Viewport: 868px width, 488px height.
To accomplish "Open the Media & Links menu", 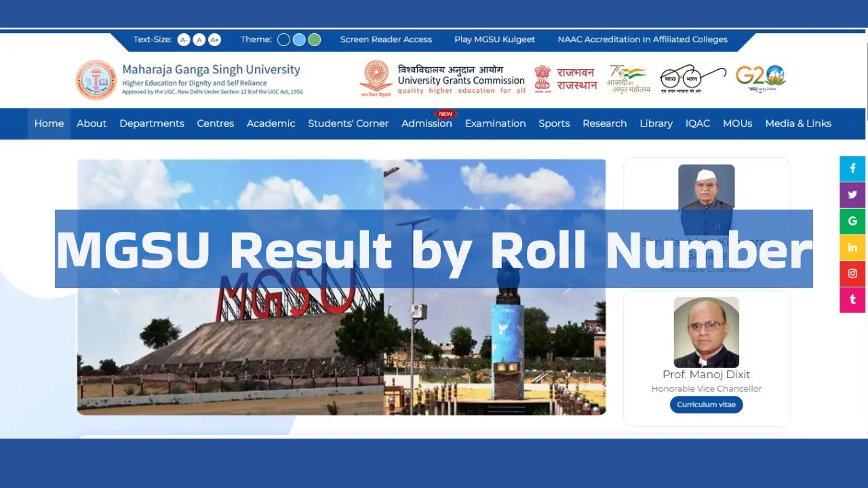I will pos(798,123).
